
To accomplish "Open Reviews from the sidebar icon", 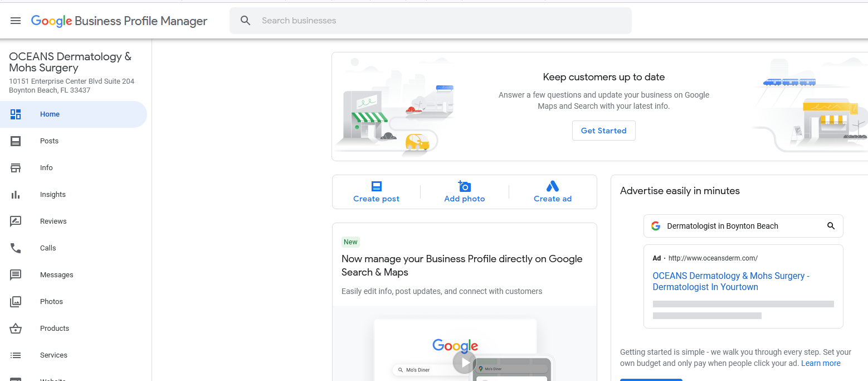I will (x=16, y=221).
